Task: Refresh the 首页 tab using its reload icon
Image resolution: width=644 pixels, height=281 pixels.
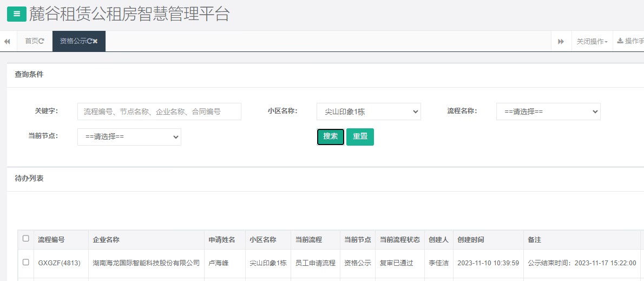Action: click(42, 41)
